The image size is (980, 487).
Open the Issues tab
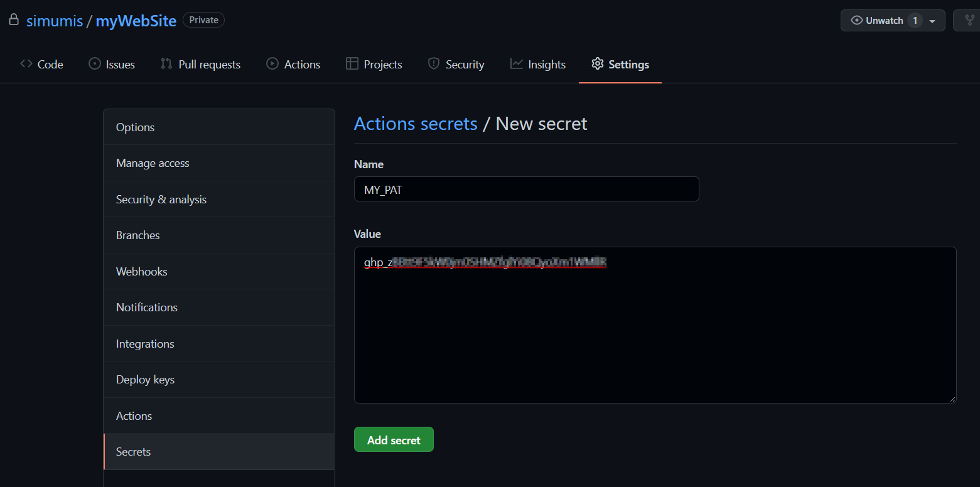click(112, 65)
